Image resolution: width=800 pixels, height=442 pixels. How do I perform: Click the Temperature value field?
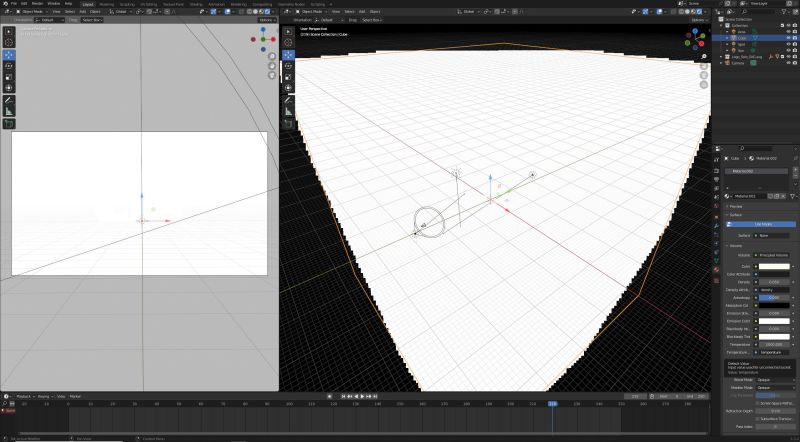tap(774, 345)
